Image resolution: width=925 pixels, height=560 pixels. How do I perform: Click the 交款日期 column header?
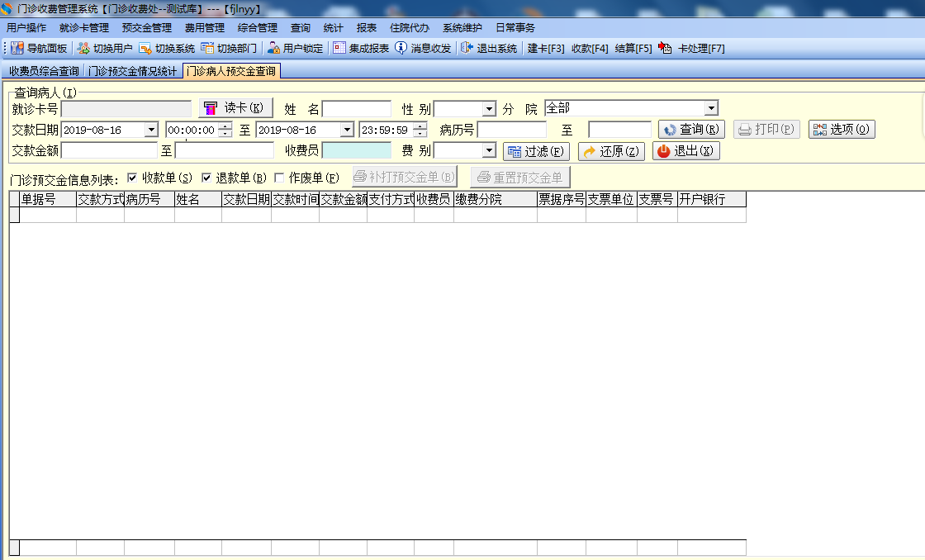(x=247, y=199)
